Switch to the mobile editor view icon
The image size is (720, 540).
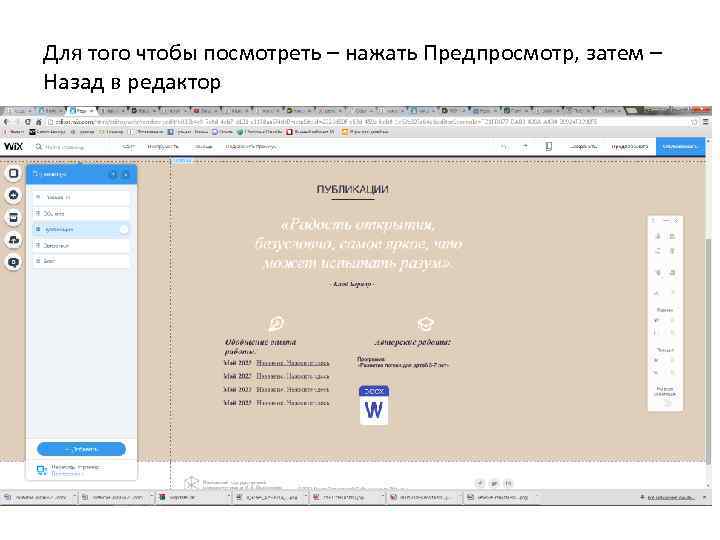tap(548, 146)
